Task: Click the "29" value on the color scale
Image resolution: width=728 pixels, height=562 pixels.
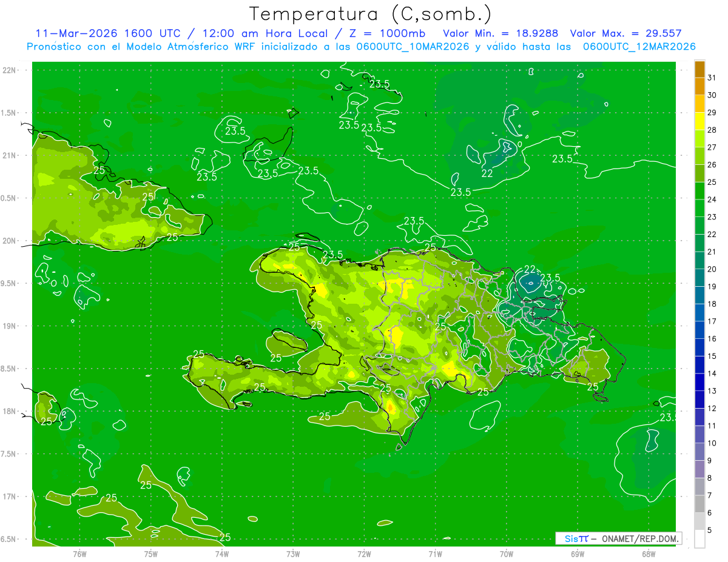Action: [x=712, y=113]
